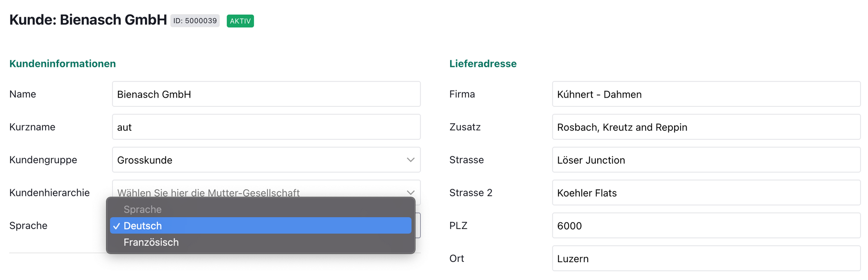Click the Lieferadresse section heading

[x=483, y=64]
